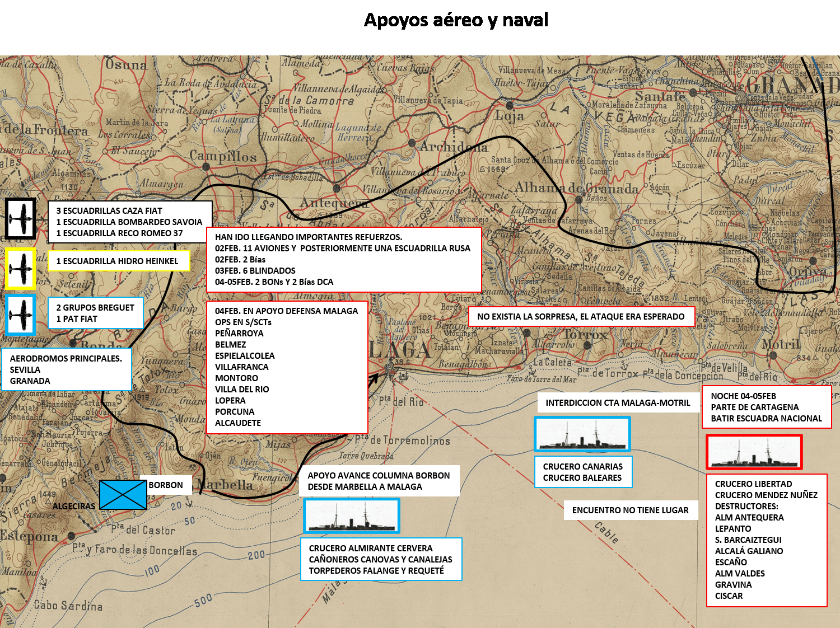Select ship image above Crucero Canarias label
The height and width of the screenshot is (628, 840).
tap(582, 434)
